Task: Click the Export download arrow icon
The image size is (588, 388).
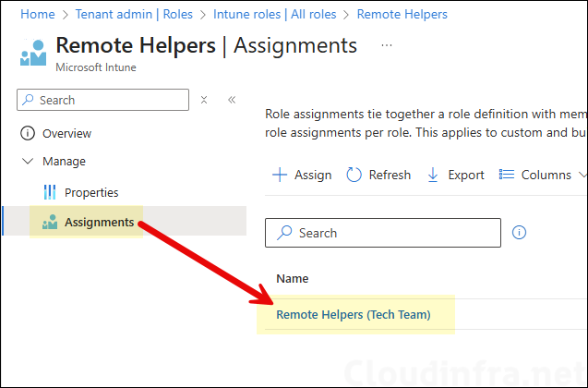Action: pyautogui.click(x=433, y=175)
